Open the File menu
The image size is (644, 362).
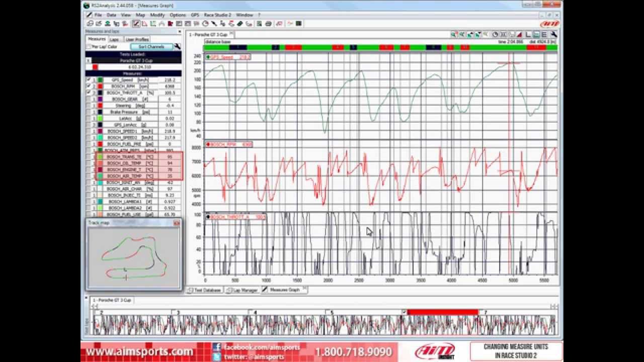pos(98,15)
